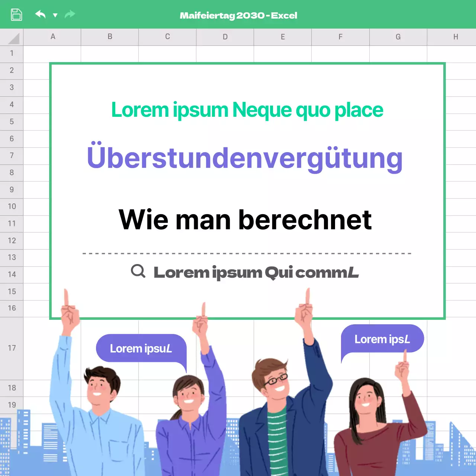Click the Wie man berechnet heading
Image resolution: width=476 pixels, height=476 pixels.
245,219
